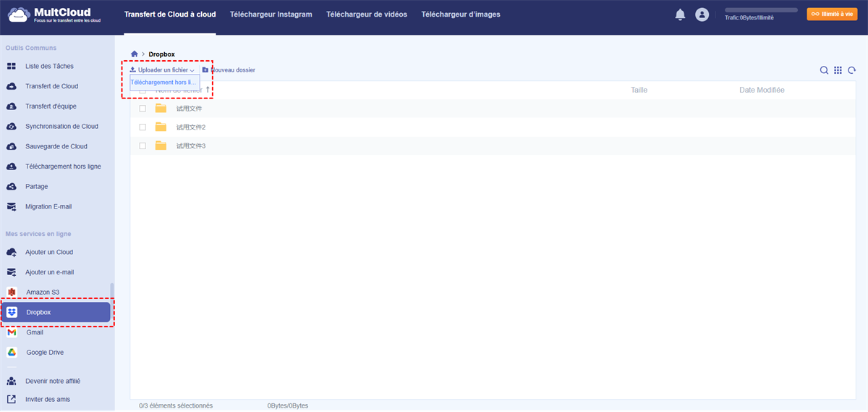Click the Dropbox logo in sidebar
Image resolution: width=868 pixels, height=412 pixels.
coord(12,312)
